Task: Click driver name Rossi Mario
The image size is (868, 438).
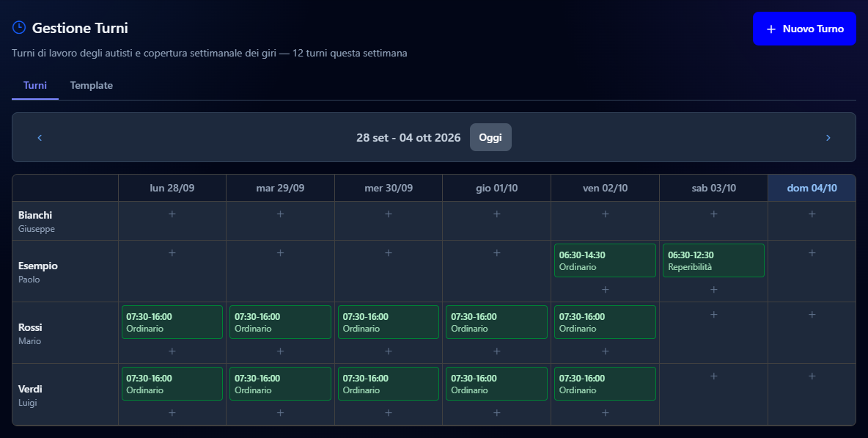Action: [30, 334]
